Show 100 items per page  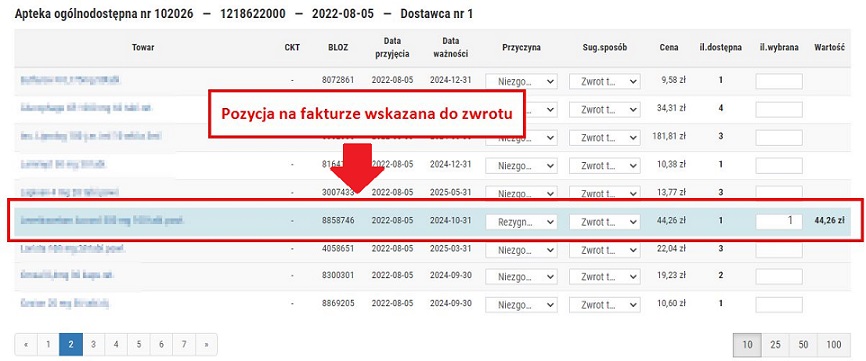coord(834,344)
